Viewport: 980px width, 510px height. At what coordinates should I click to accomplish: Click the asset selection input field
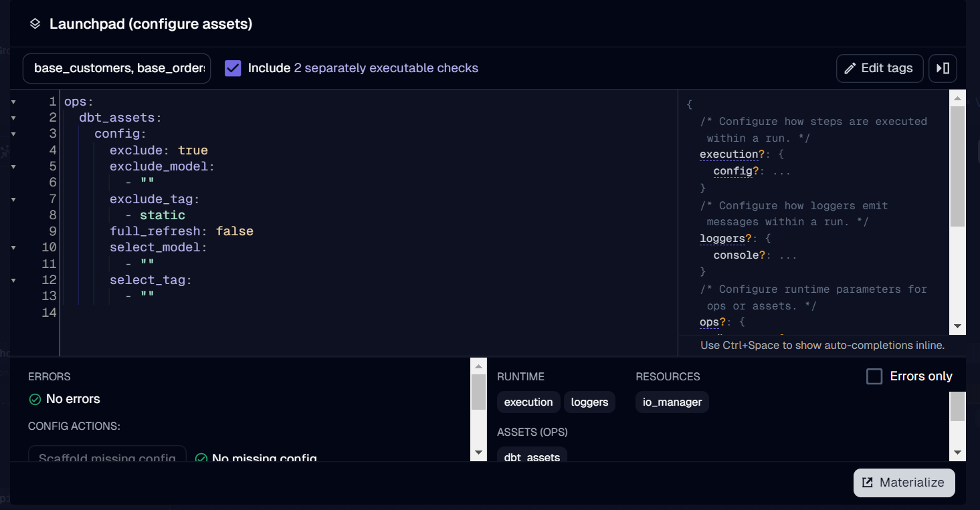pos(117,68)
